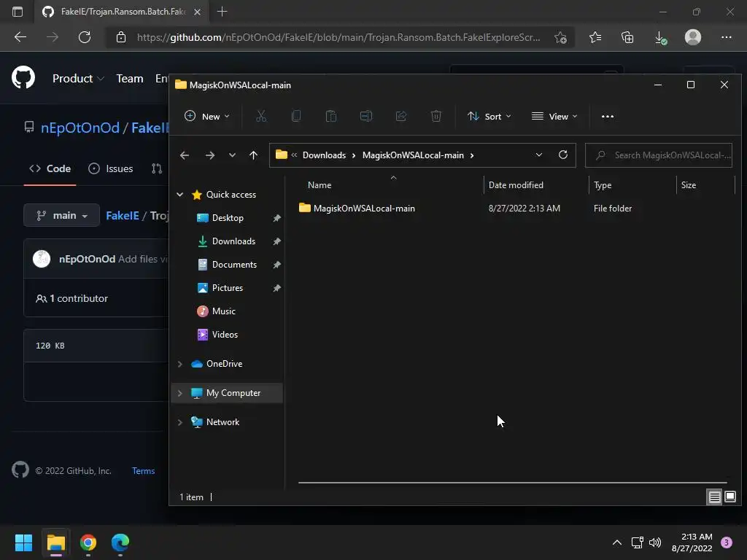The width and height of the screenshot is (747, 560).
Task: Select Pictures in Quick access
Action: (x=228, y=287)
